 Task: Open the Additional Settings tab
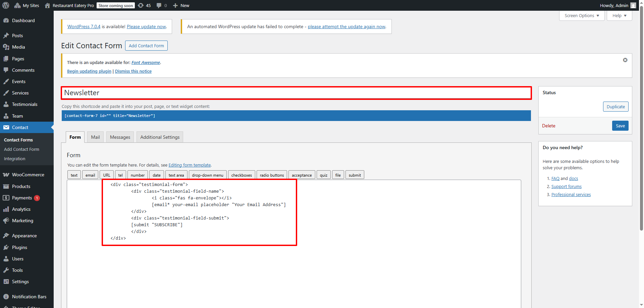click(160, 137)
